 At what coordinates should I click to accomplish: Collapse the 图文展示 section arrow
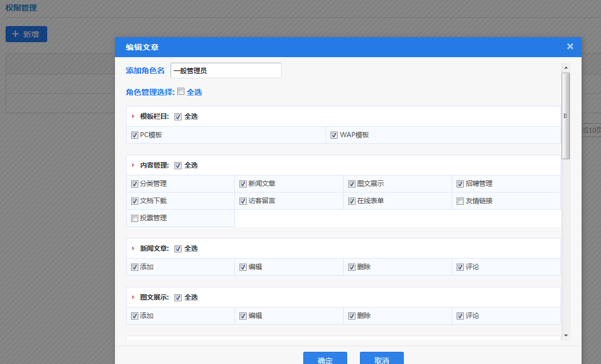pos(133,297)
